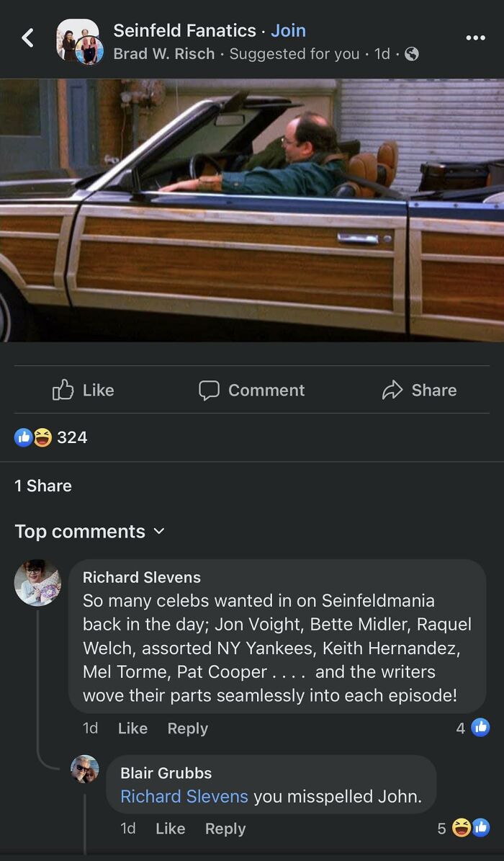Reply to Blair Grubbs' comment

pos(225,829)
